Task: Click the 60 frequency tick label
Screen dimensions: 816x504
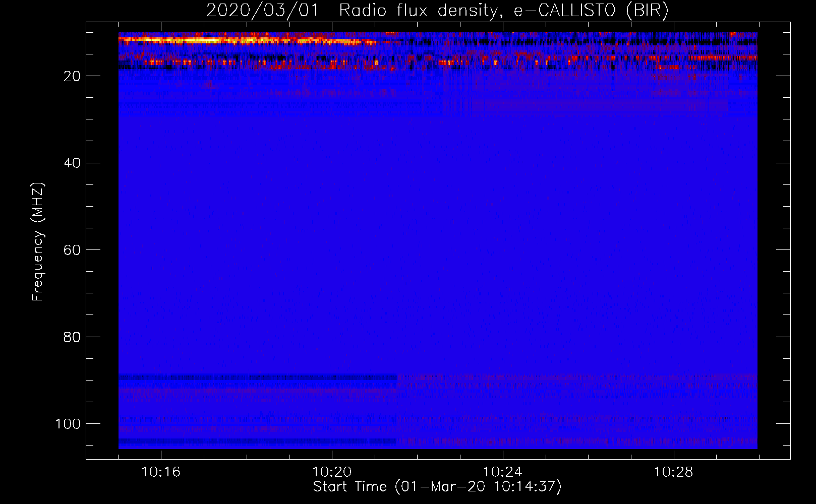Action: tap(72, 250)
